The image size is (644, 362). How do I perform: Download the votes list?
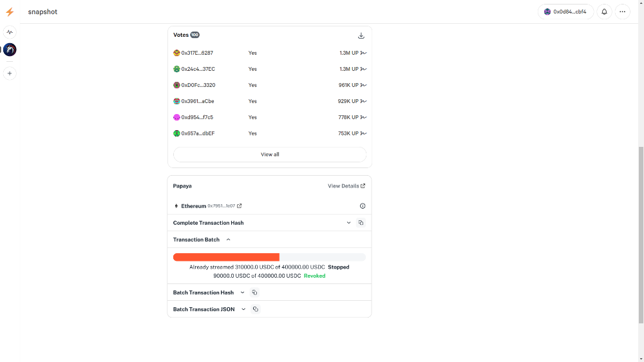pyautogui.click(x=361, y=35)
